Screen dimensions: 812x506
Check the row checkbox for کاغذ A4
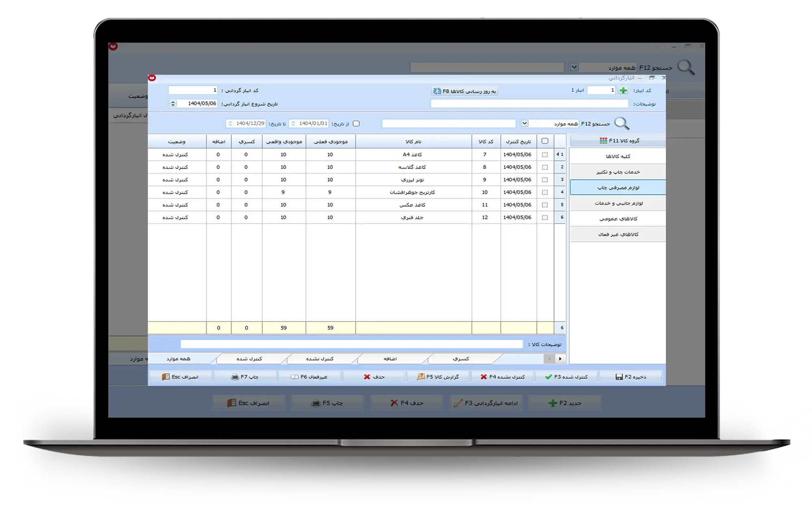[x=545, y=155]
